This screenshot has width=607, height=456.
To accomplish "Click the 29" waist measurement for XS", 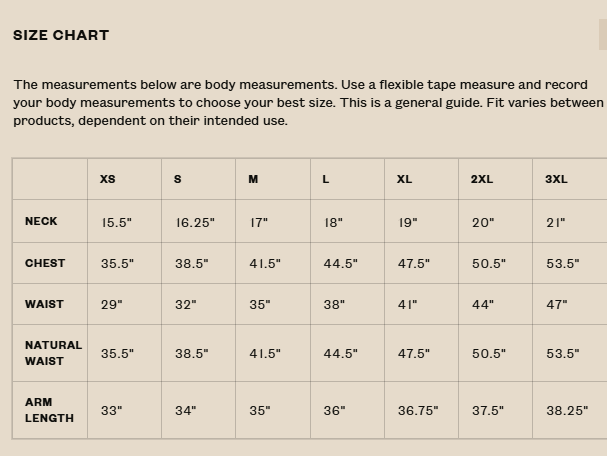I will [112, 305].
